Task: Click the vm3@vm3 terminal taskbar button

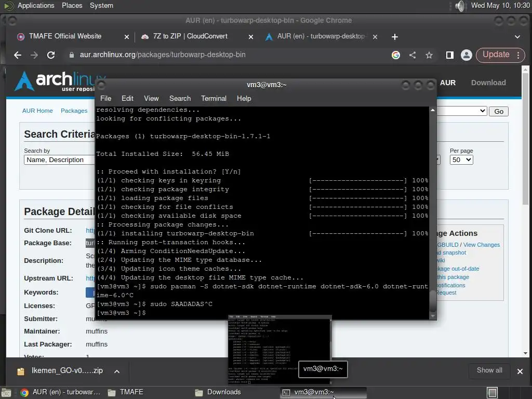Action: [323, 392]
